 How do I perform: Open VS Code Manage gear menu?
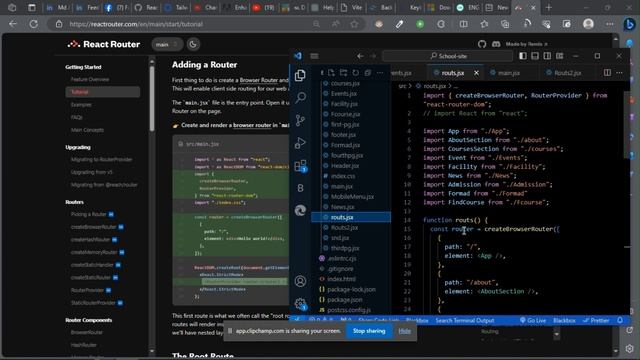click(300, 304)
